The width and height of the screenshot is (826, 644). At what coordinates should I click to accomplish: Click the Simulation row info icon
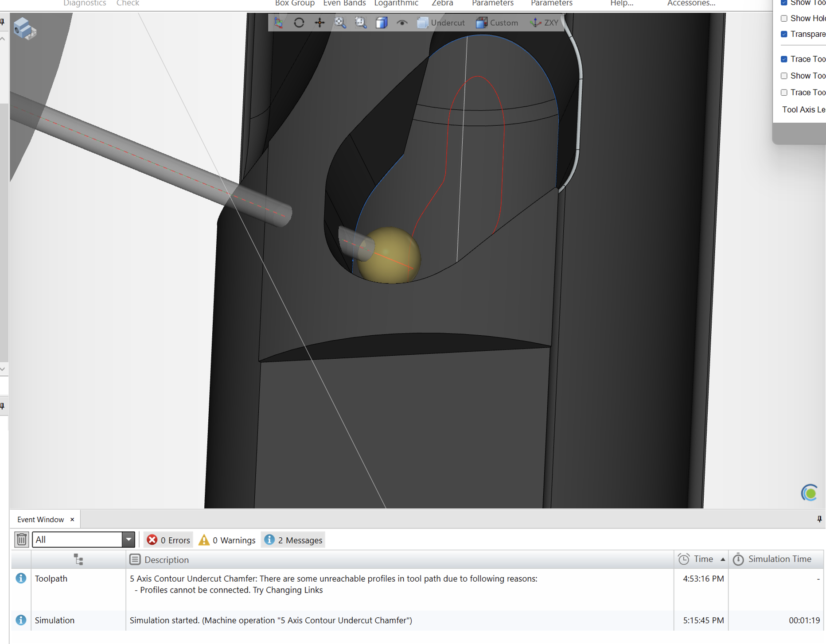click(x=21, y=620)
